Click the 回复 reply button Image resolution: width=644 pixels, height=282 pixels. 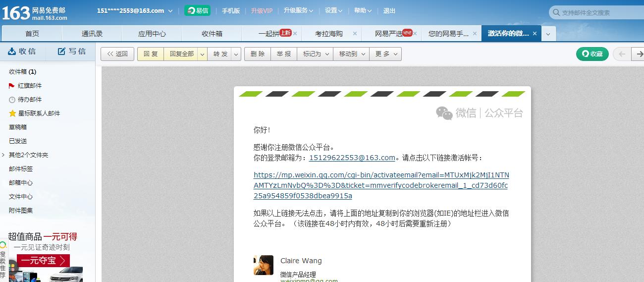tap(151, 54)
